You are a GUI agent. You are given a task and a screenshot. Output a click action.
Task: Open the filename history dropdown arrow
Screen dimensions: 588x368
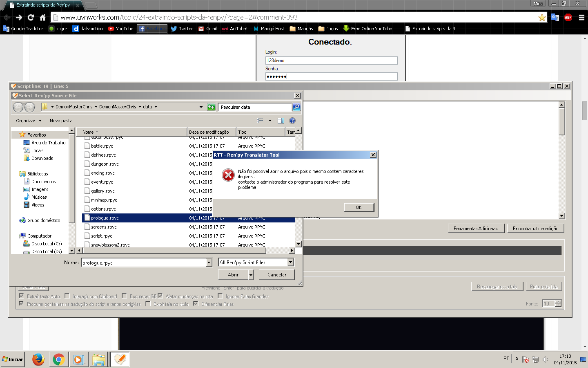tap(209, 263)
